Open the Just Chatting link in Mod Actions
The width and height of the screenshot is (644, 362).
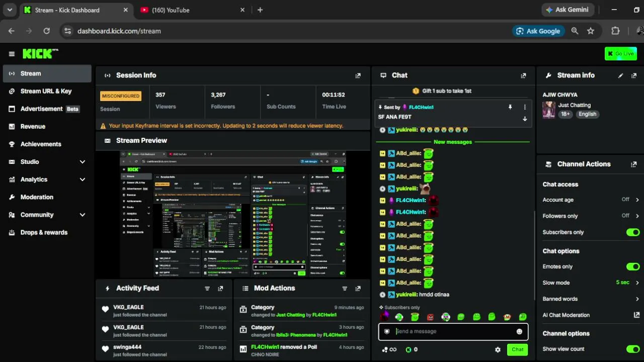point(291,315)
